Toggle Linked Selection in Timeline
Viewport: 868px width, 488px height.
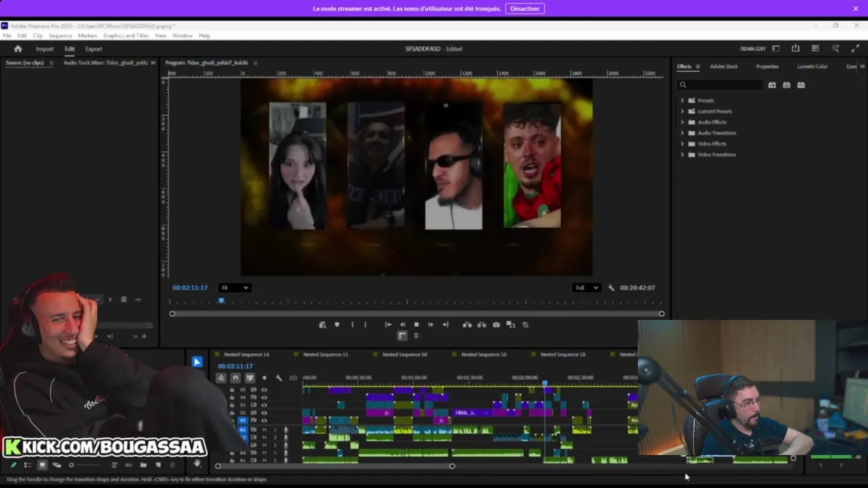tap(250, 378)
